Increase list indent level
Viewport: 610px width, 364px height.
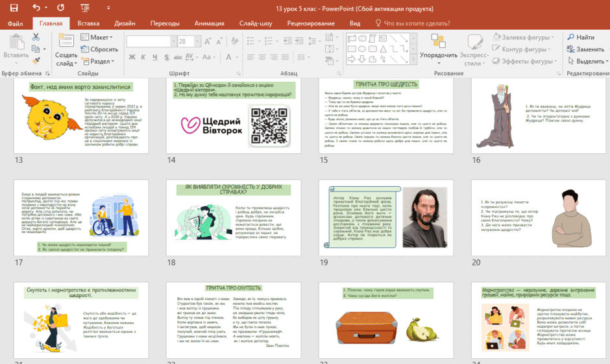coord(299,41)
